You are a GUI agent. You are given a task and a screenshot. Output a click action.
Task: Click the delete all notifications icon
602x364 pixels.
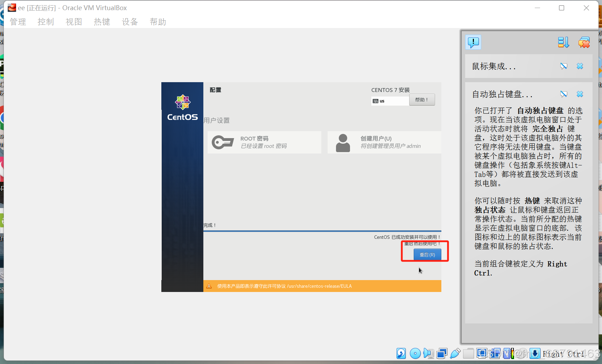tap(584, 42)
